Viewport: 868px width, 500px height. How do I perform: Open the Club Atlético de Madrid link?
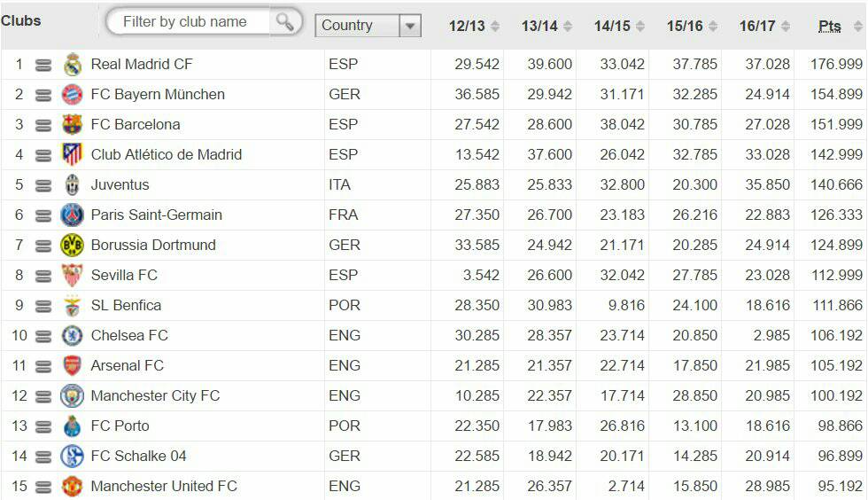[166, 155]
